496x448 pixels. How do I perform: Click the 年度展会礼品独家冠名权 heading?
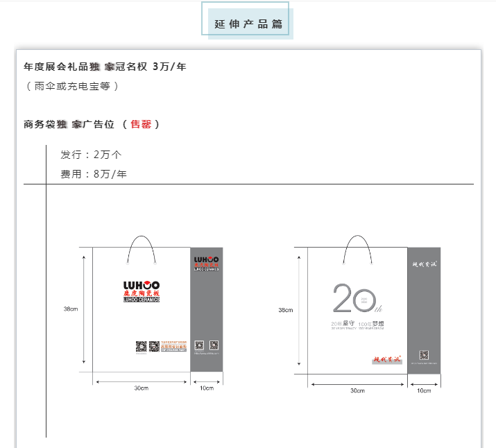(105, 67)
